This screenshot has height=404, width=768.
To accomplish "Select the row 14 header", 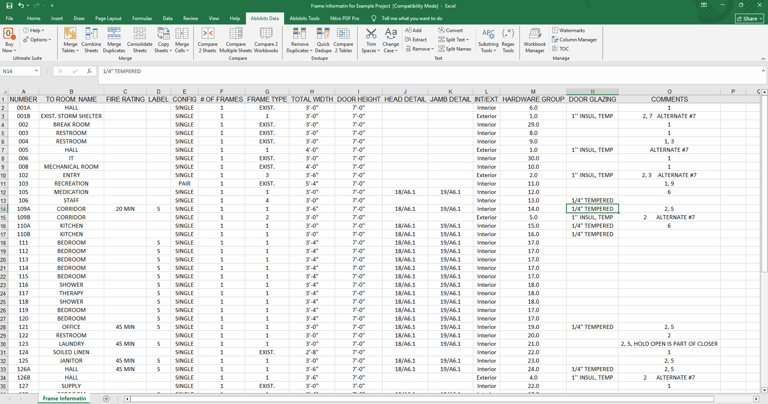I will pyautogui.click(x=4, y=209).
